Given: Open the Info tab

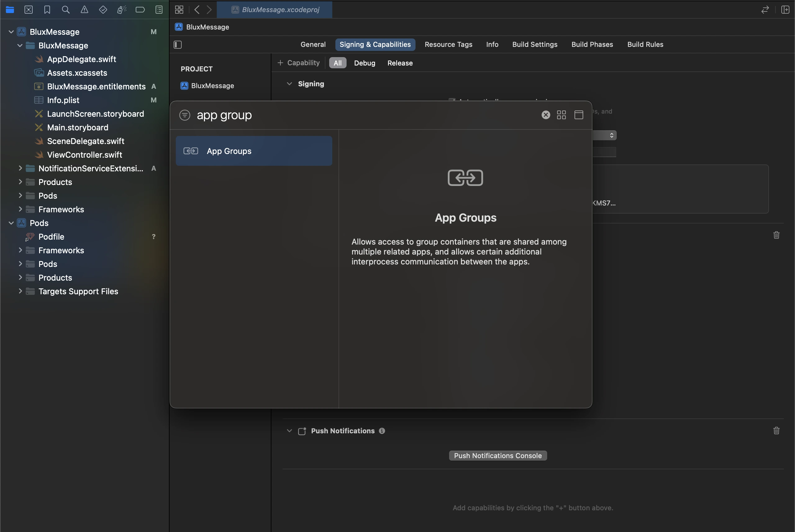Looking at the screenshot, I should coord(492,44).
